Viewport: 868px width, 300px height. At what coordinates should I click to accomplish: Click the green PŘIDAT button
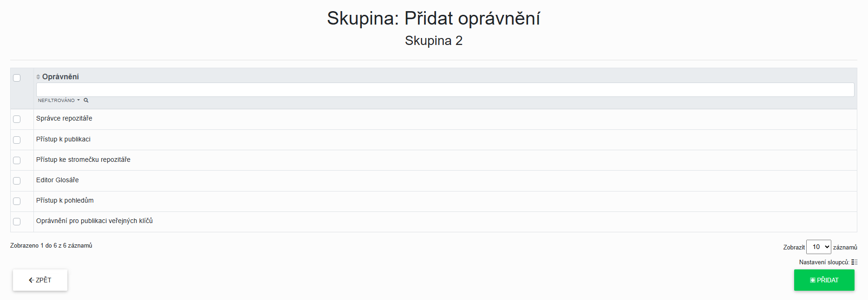pyautogui.click(x=824, y=280)
